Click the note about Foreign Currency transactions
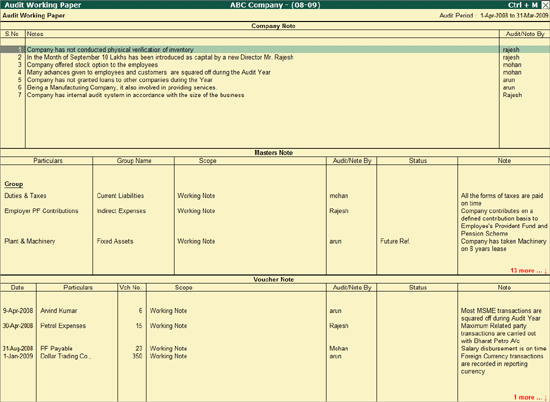Image resolution: width=550 pixels, height=402 pixels. pyautogui.click(x=502, y=364)
